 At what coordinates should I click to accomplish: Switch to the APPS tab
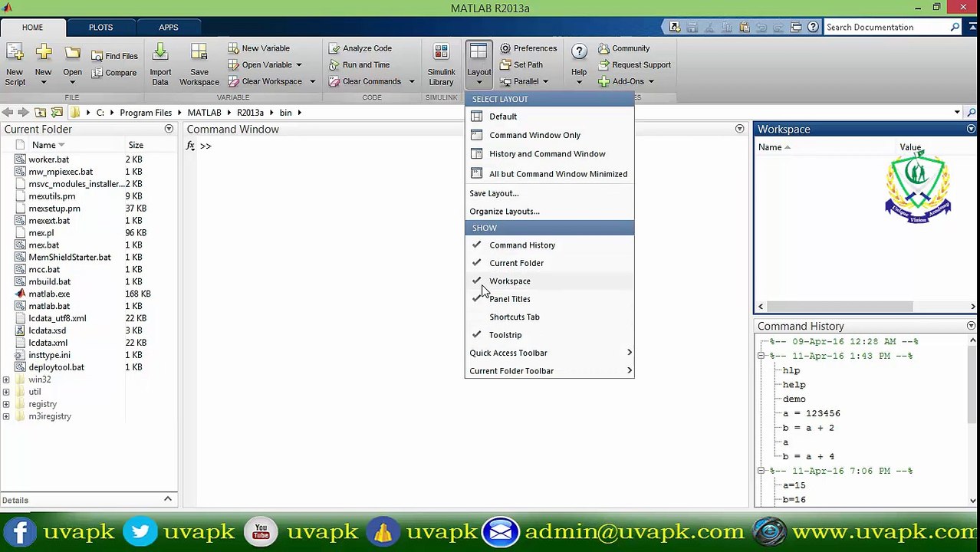pos(169,28)
